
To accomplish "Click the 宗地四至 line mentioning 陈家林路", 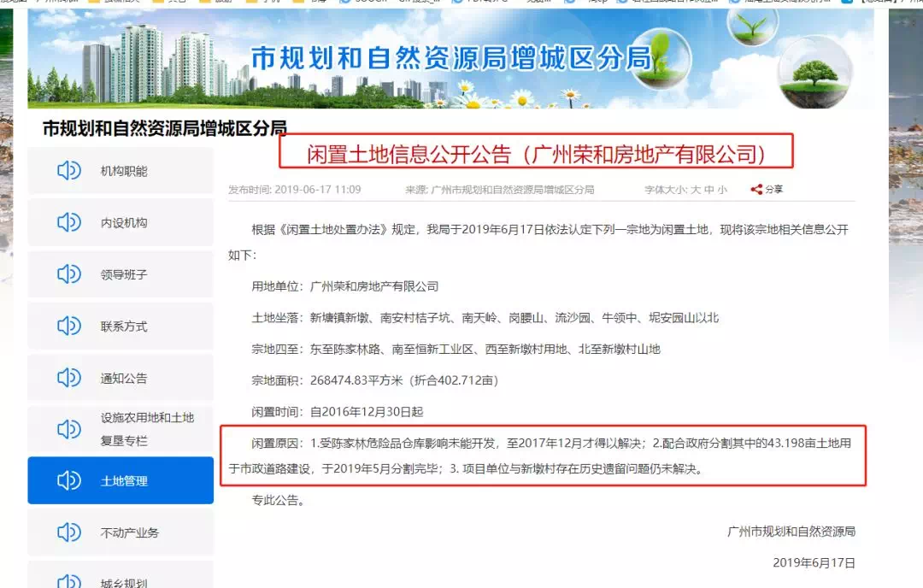I will click(x=456, y=349).
